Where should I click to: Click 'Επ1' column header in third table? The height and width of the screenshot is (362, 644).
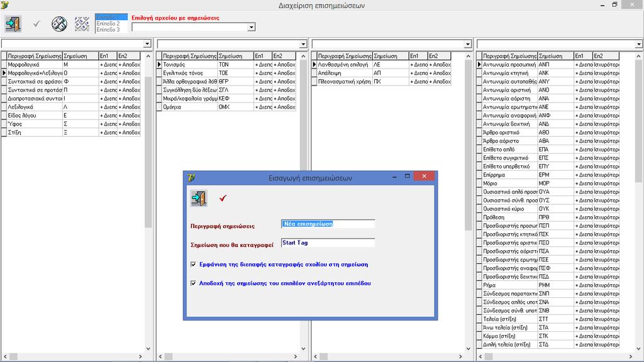tap(418, 56)
